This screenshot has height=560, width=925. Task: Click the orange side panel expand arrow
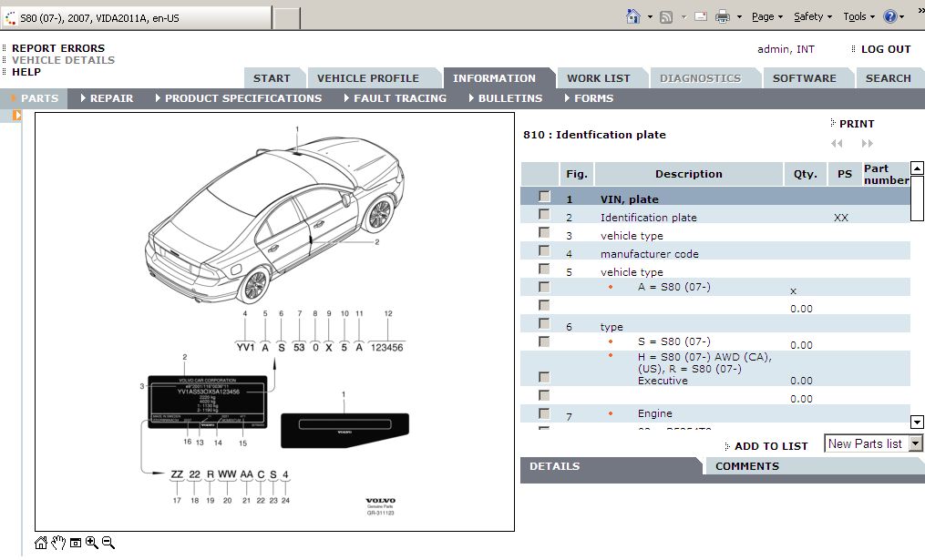(x=17, y=116)
